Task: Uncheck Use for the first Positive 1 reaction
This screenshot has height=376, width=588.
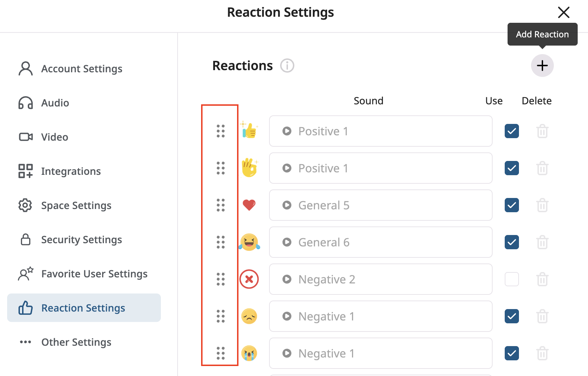Action: (x=511, y=131)
